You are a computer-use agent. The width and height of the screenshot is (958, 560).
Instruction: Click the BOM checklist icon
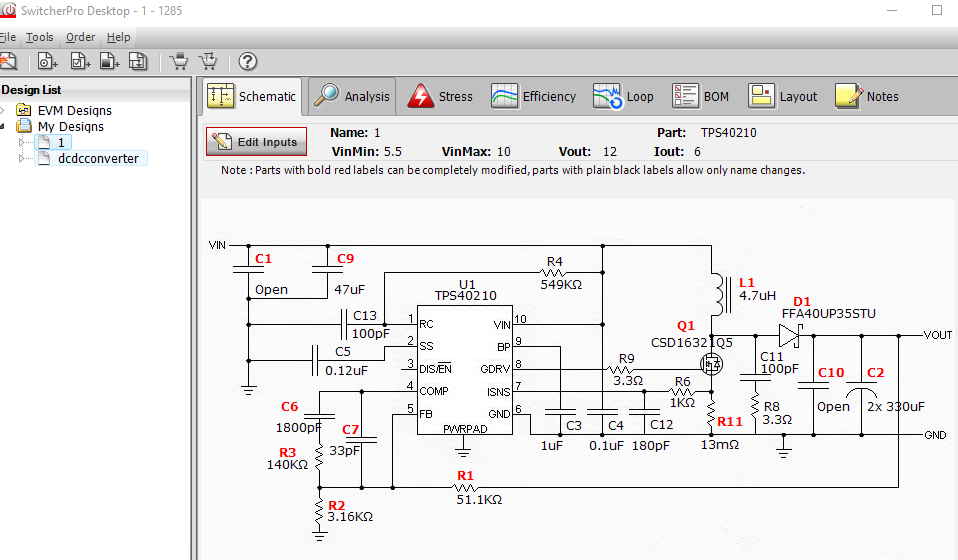click(685, 96)
